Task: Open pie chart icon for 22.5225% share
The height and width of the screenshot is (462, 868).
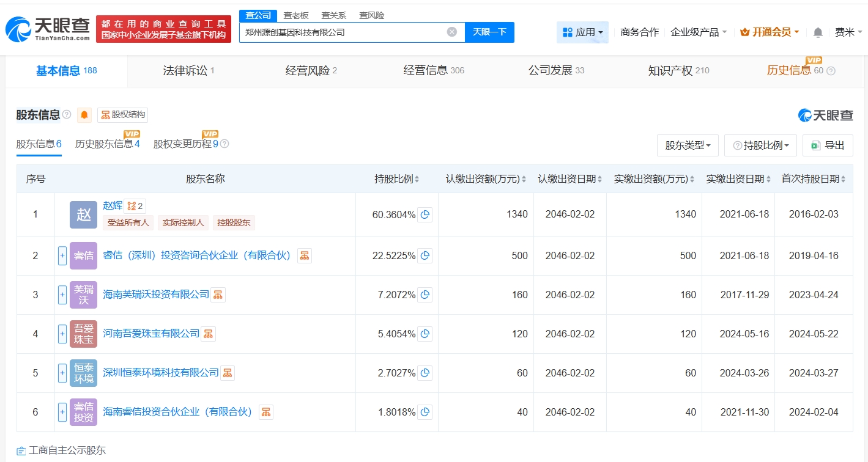Action: (425, 255)
